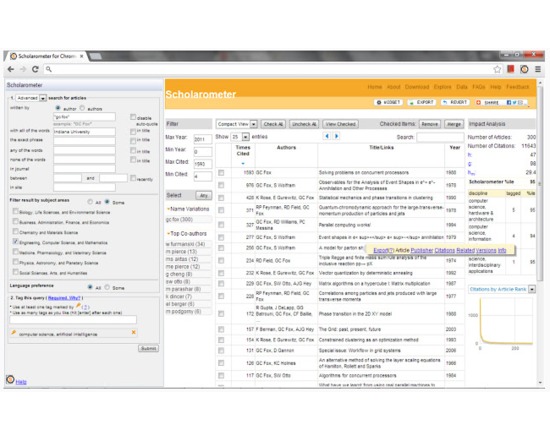Viewport: 550px width, 440px height.
Task: Click the Scholarometer extension icon in toolbar
Action: point(524,69)
